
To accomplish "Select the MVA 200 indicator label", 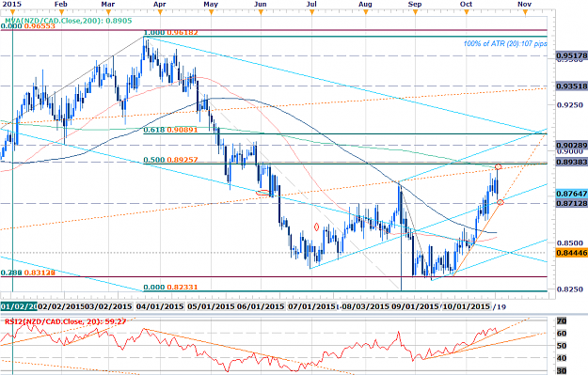I will [69, 21].
